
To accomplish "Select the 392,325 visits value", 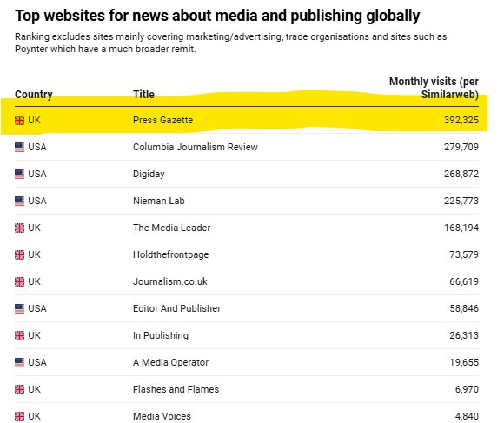I will click(461, 120).
